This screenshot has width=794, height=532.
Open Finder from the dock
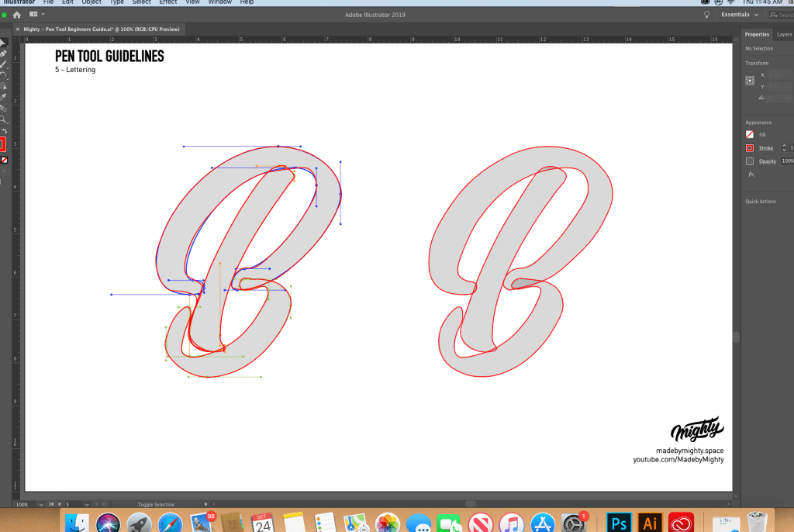pos(77,523)
